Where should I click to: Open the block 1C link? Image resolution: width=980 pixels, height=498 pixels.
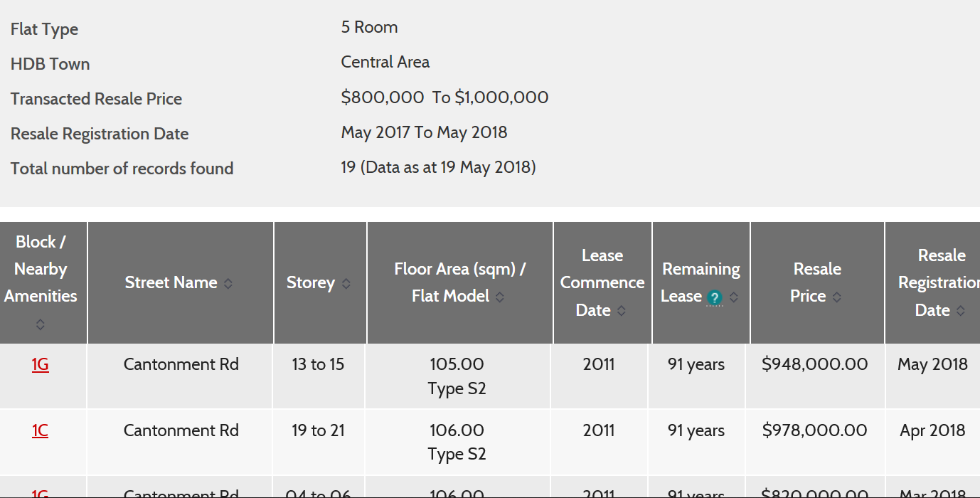coord(41,430)
